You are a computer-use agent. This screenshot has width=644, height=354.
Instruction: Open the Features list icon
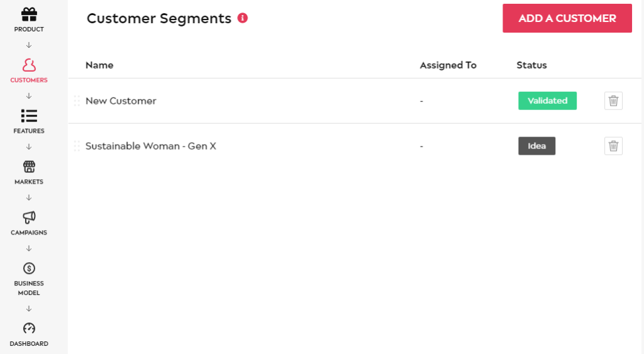click(29, 116)
